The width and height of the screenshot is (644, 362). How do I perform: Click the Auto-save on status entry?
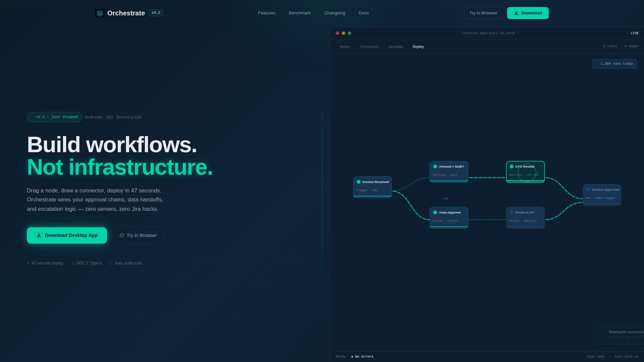coord(626,357)
